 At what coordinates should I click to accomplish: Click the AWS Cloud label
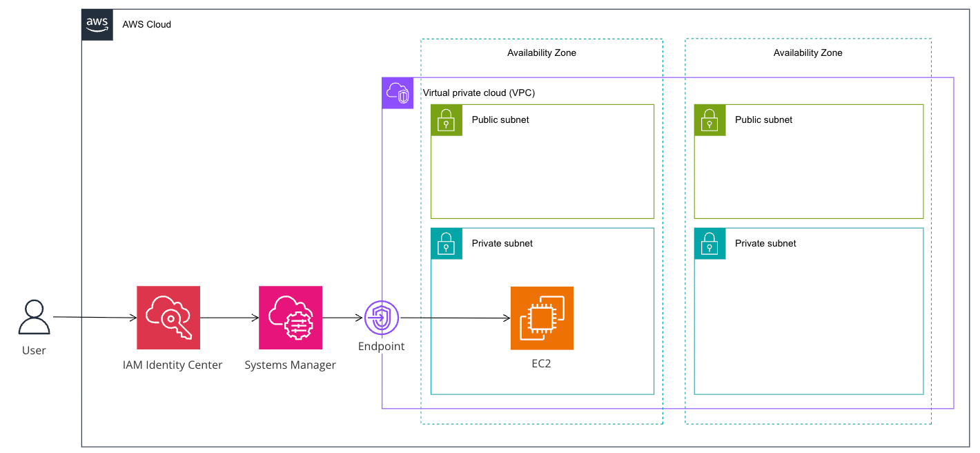[x=146, y=24]
